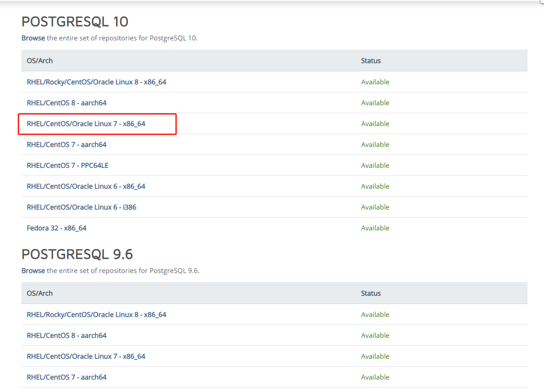Click OS/Arch header in PostgreSQL 9.6 table
This screenshot has width=544, height=392.
(x=40, y=293)
